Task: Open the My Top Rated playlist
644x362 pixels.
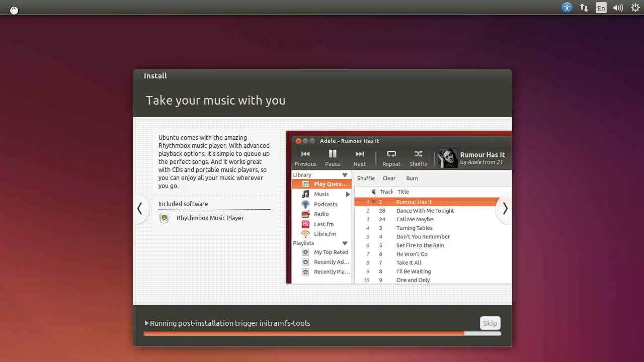Action: [331, 252]
